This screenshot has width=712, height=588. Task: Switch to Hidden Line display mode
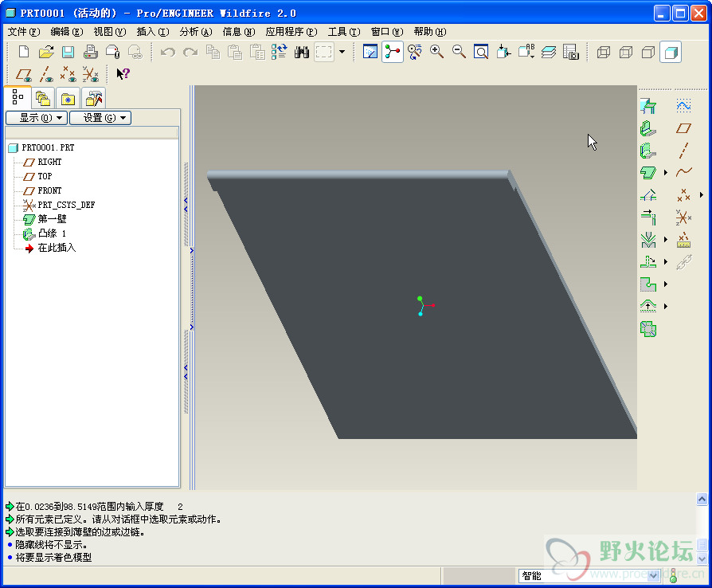click(626, 53)
